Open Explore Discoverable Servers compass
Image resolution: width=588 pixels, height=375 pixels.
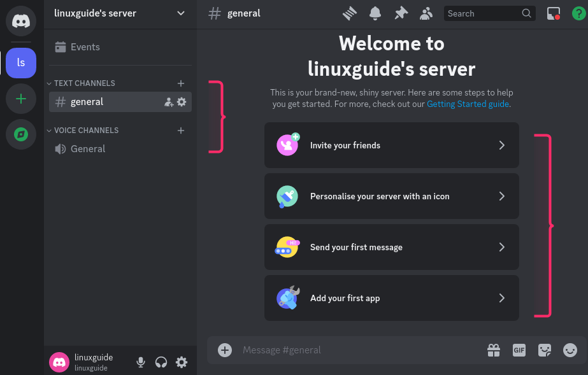click(x=21, y=134)
